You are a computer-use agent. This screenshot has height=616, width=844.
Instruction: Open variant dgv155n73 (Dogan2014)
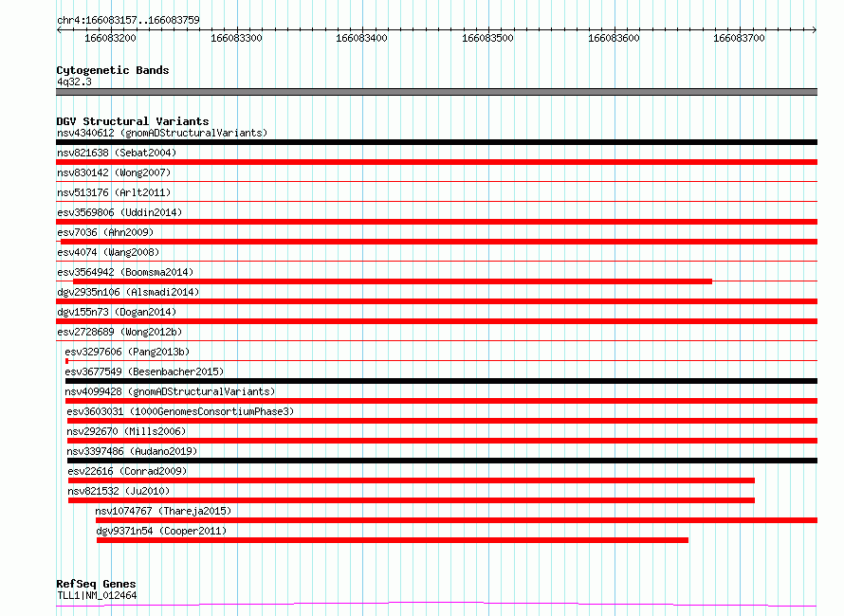(117, 312)
